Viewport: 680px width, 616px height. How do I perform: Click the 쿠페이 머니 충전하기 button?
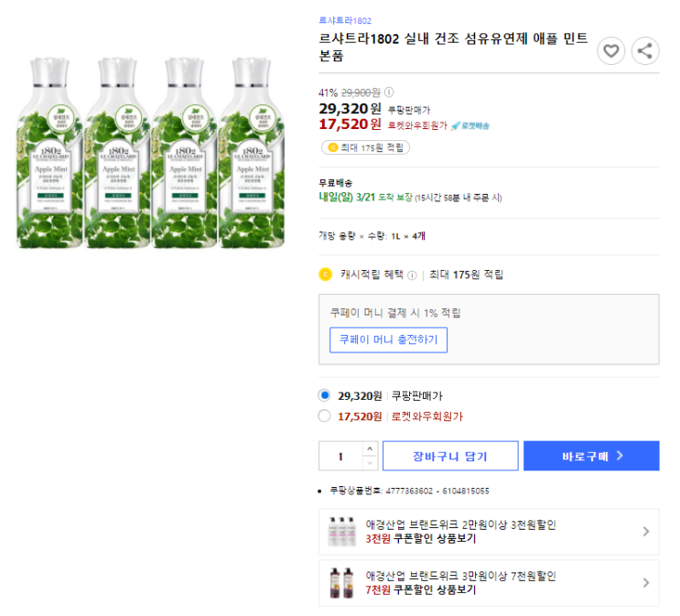point(388,340)
